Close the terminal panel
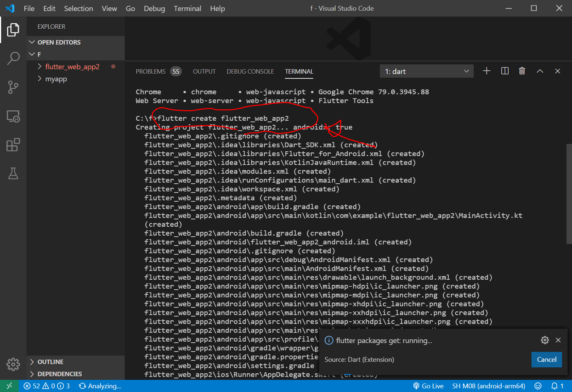 click(558, 71)
